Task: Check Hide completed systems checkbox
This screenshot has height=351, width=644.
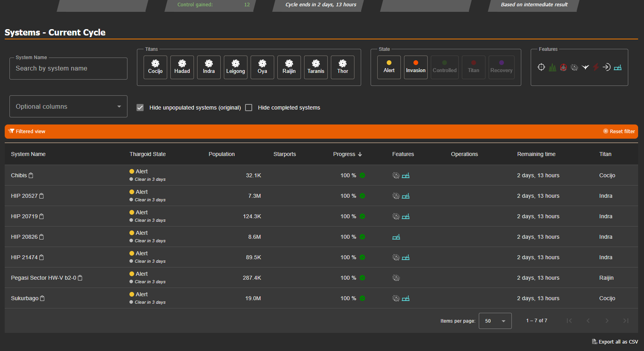Action: tap(249, 108)
